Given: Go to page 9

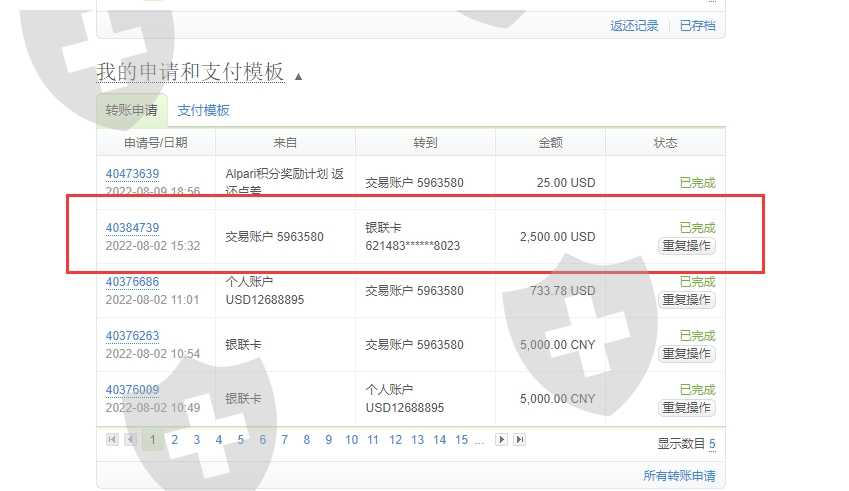Looking at the screenshot, I should click(x=328, y=440).
